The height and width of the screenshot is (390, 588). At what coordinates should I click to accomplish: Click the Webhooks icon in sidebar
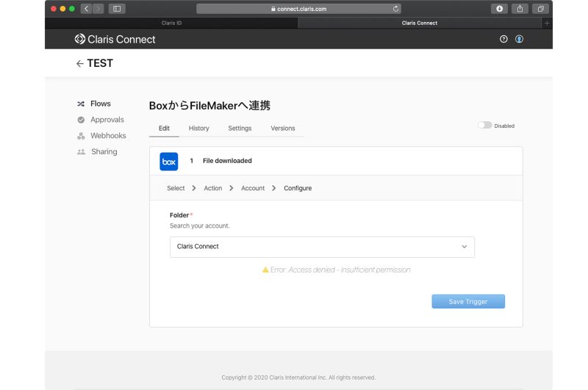coord(81,136)
